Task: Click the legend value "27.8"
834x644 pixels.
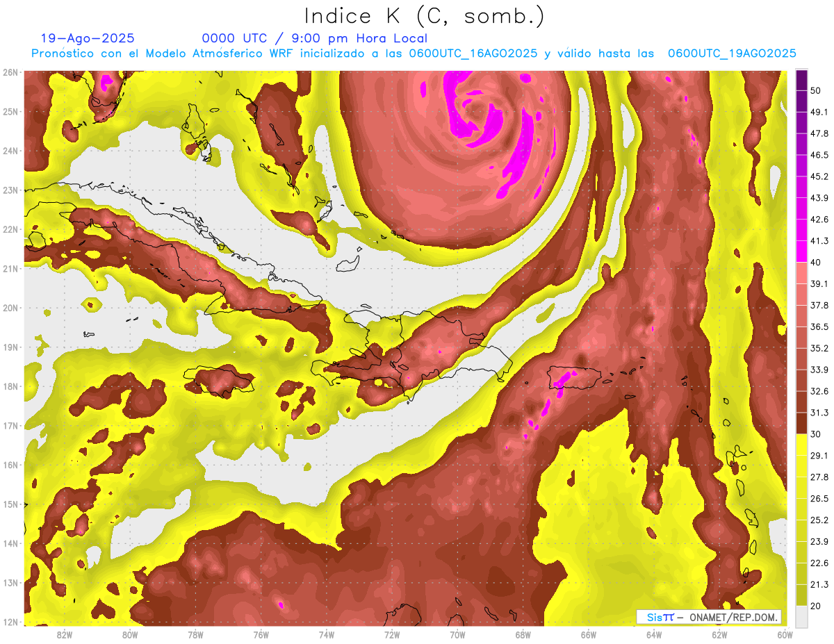Action: 819,477
